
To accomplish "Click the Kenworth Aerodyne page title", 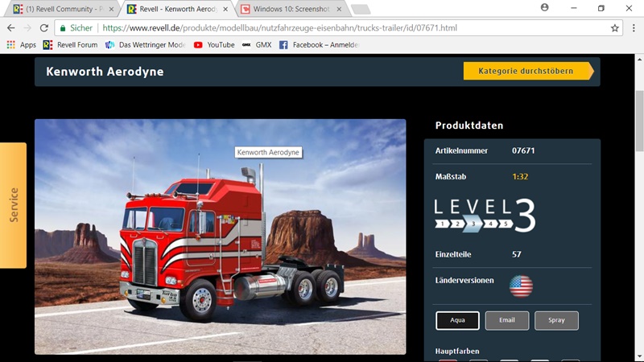I will coord(105,72).
